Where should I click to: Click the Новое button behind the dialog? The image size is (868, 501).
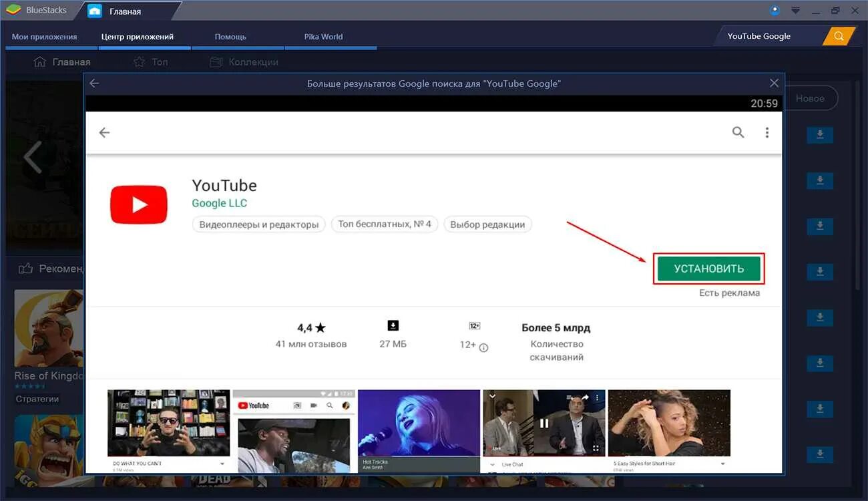(810, 98)
